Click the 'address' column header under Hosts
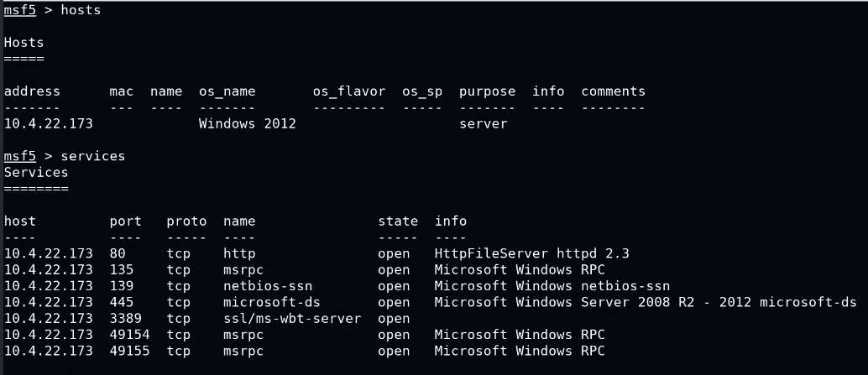This screenshot has height=375, width=868. (32, 91)
